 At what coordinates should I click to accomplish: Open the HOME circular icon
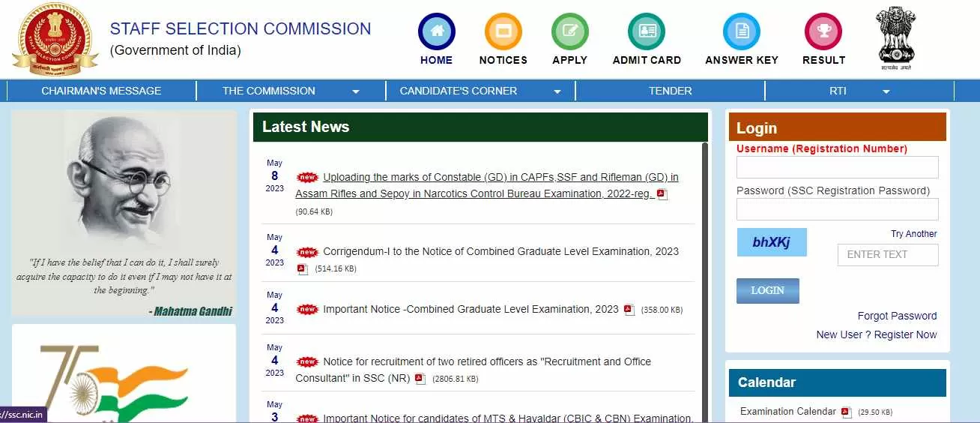tap(436, 32)
